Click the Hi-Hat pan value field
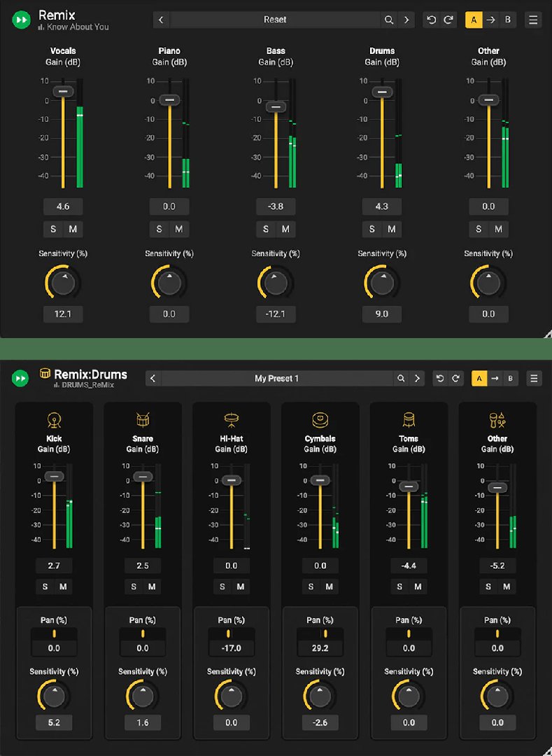 232,648
